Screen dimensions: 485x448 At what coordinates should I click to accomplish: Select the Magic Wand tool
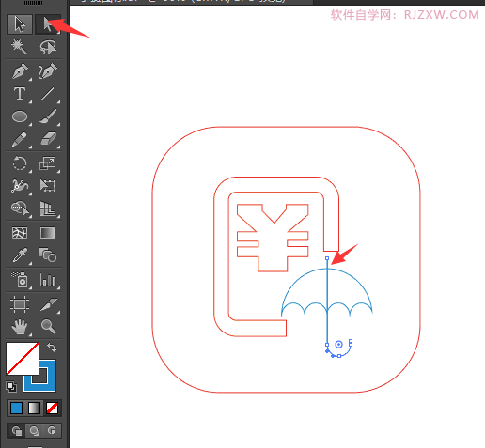pos(20,47)
